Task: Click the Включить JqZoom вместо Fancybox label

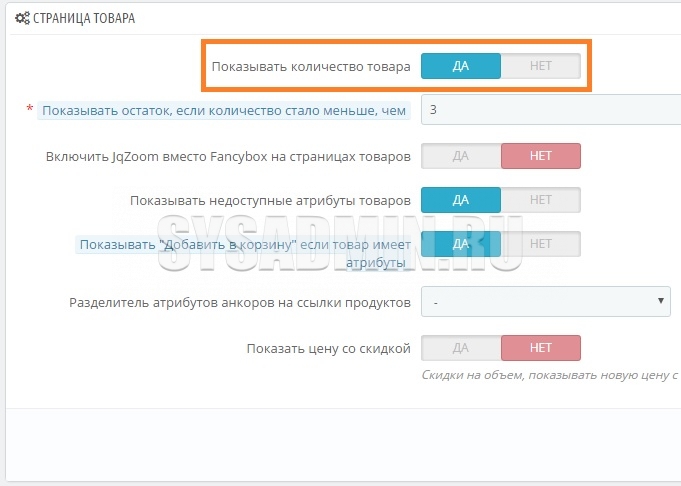Action: pyautogui.click(x=228, y=157)
